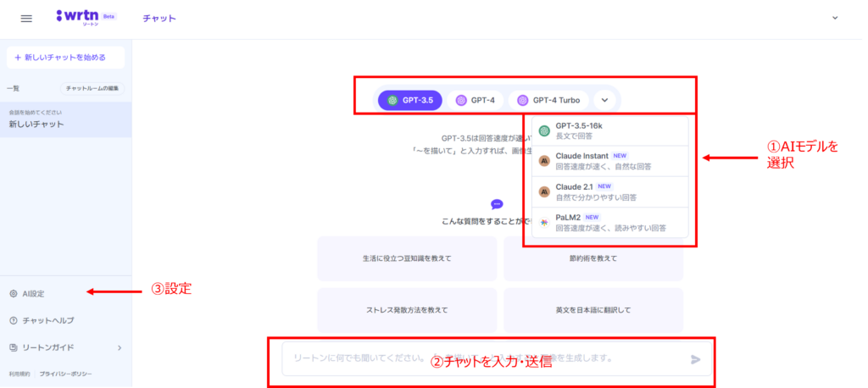Click the GPT-4 pill icon
This screenshot has height=388, width=868.
[461, 101]
